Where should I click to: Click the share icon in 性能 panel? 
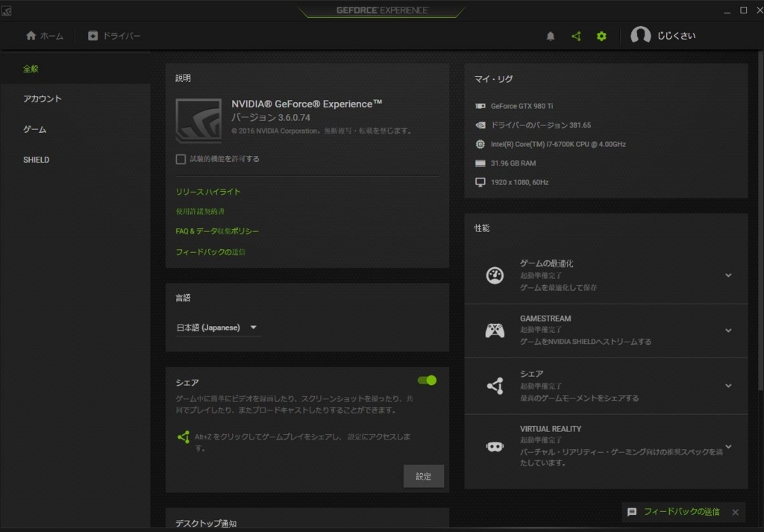[495, 386]
